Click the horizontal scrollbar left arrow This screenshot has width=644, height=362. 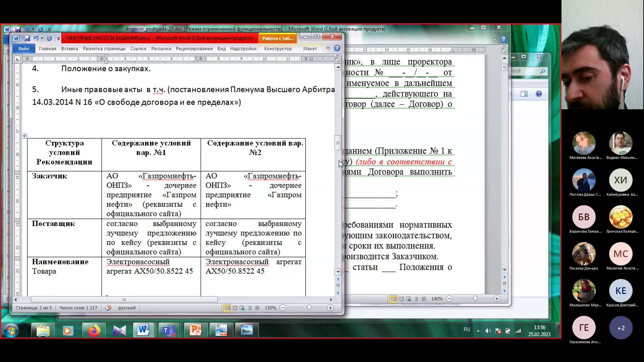tap(15, 300)
